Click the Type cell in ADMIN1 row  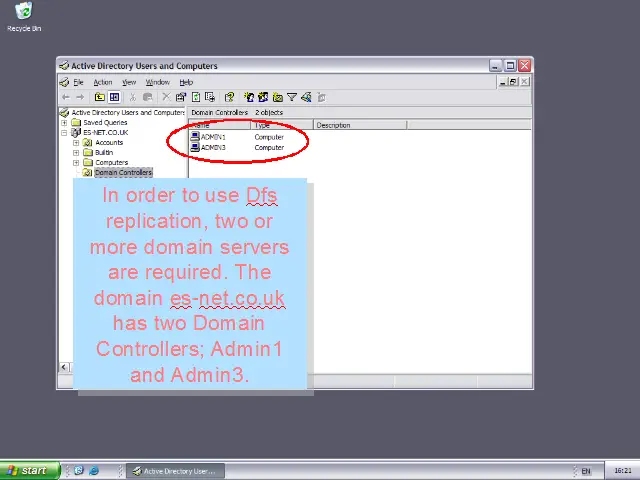(x=269, y=137)
